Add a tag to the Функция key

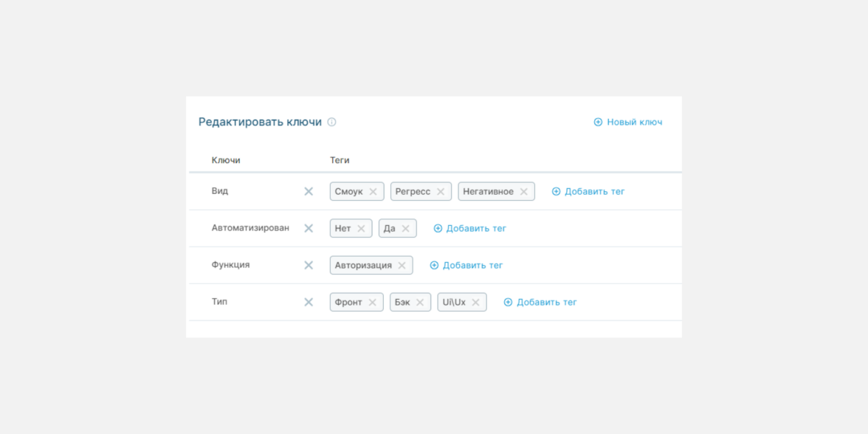(x=466, y=266)
